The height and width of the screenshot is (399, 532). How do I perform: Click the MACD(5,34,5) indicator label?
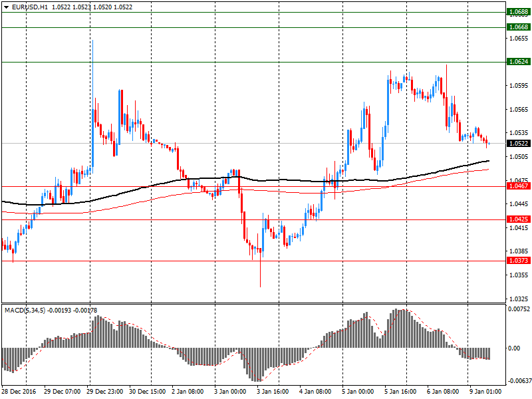pos(25,311)
